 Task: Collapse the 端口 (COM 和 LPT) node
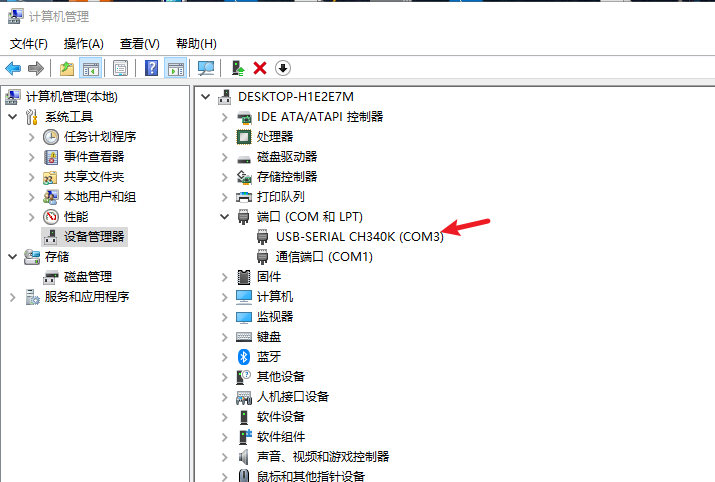224,216
